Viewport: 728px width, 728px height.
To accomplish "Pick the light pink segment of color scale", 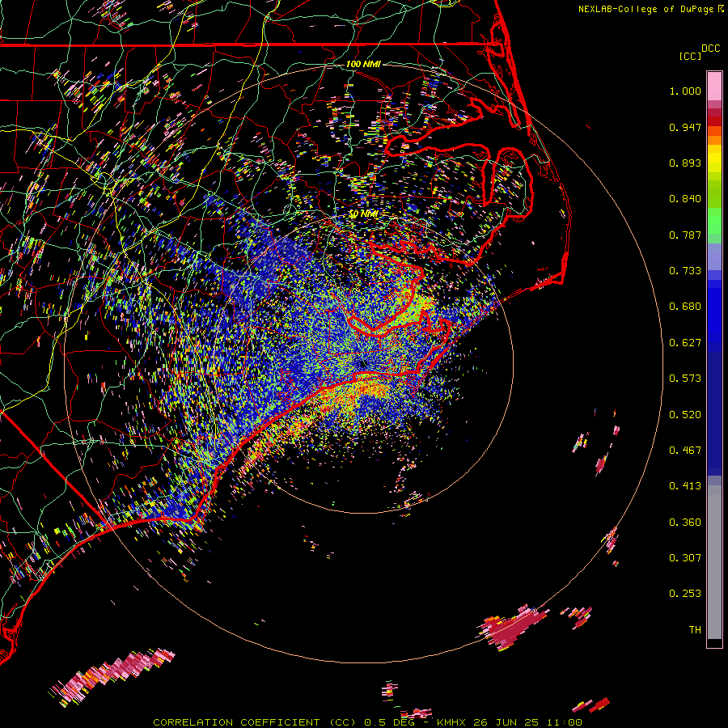I will [x=714, y=86].
